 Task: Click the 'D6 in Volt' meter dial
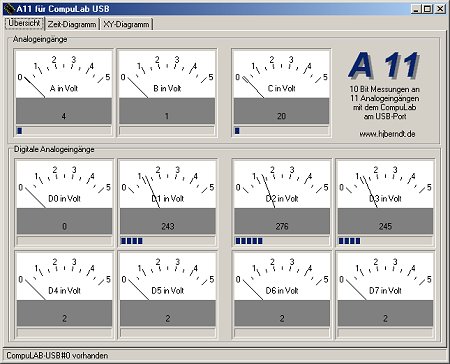282,277
